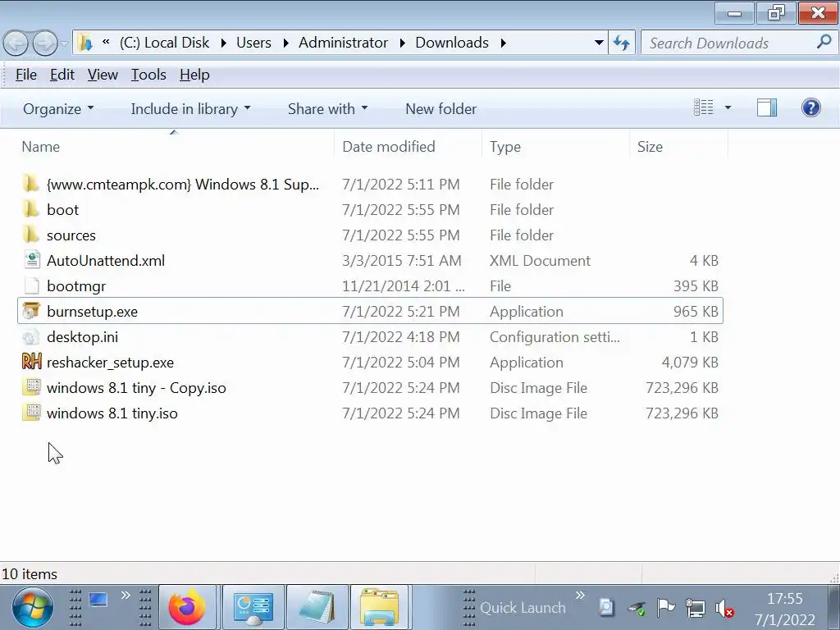Click the Action Center flag icon
Viewport: 840px width, 630px height.
point(665,608)
